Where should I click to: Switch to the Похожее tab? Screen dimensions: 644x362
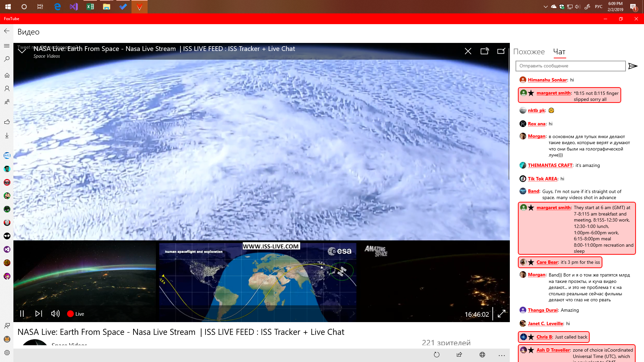point(529,52)
